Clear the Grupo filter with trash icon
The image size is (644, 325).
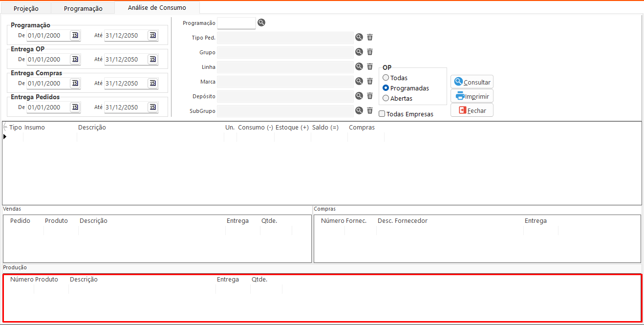[370, 52]
